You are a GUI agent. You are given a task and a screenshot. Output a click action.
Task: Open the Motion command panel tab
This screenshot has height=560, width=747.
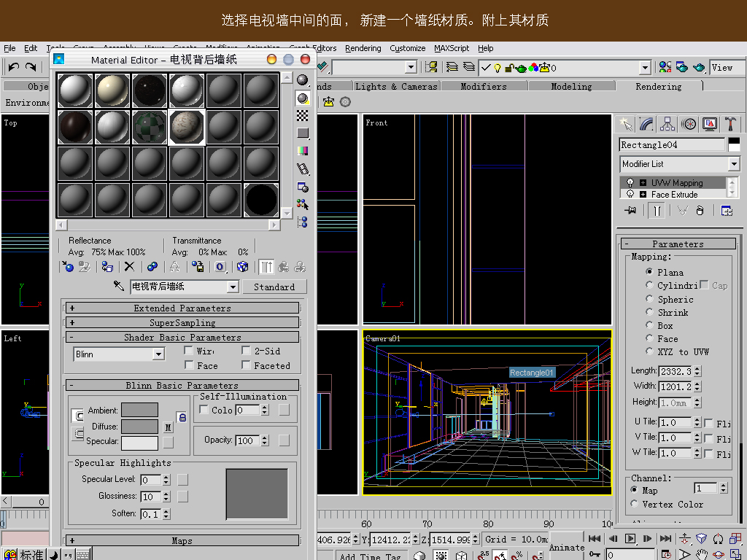(689, 124)
